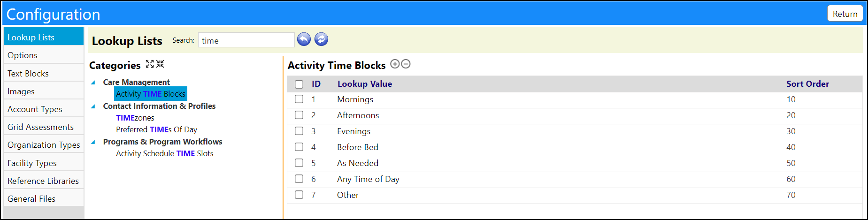The image size is (868, 220).
Task: Tick the checkbox for Before Bed
Action: click(299, 147)
